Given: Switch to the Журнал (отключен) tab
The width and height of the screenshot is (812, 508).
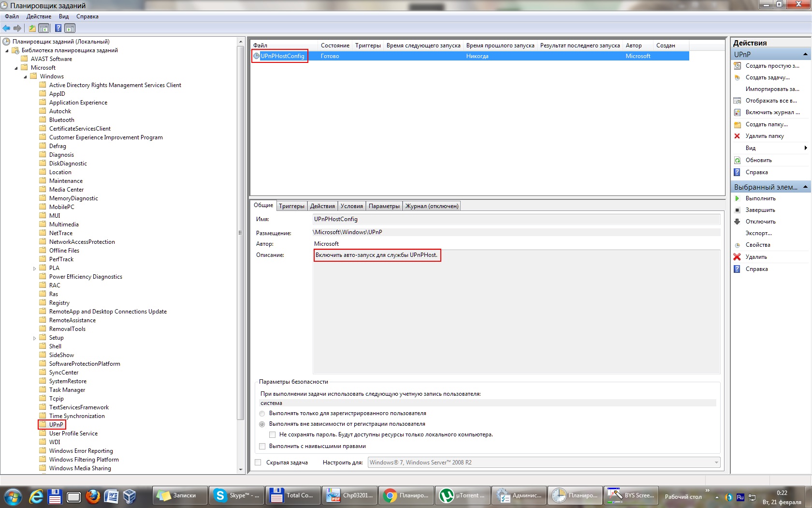Looking at the screenshot, I should coord(432,206).
